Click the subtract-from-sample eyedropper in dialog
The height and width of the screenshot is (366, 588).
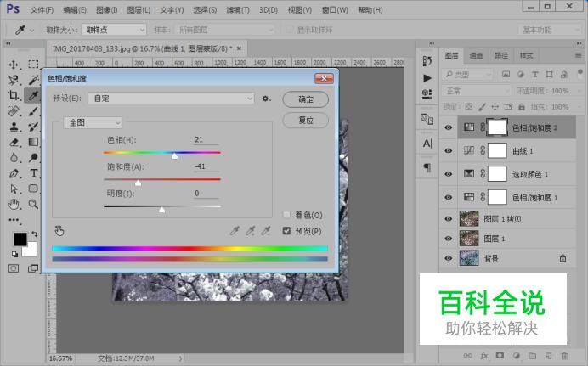point(266,231)
